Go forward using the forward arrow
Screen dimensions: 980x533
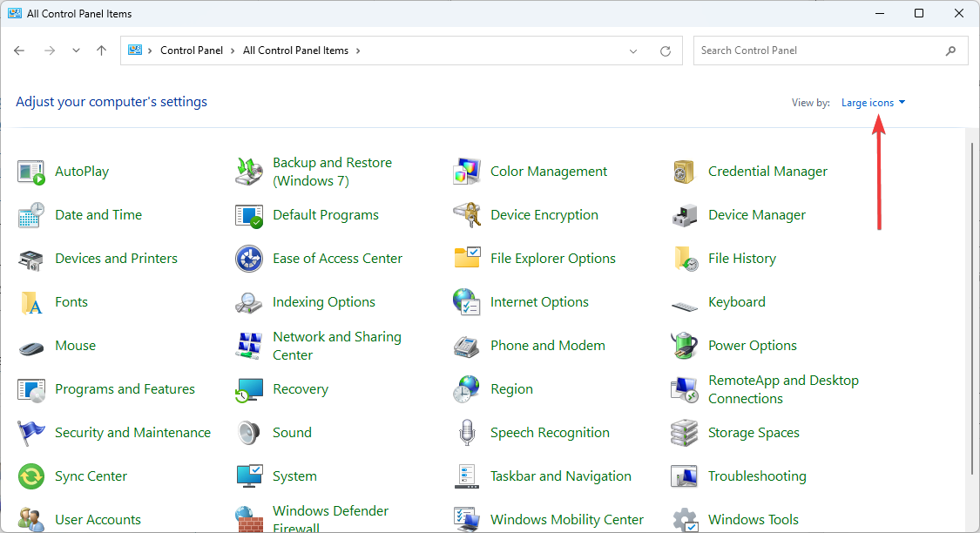point(50,51)
